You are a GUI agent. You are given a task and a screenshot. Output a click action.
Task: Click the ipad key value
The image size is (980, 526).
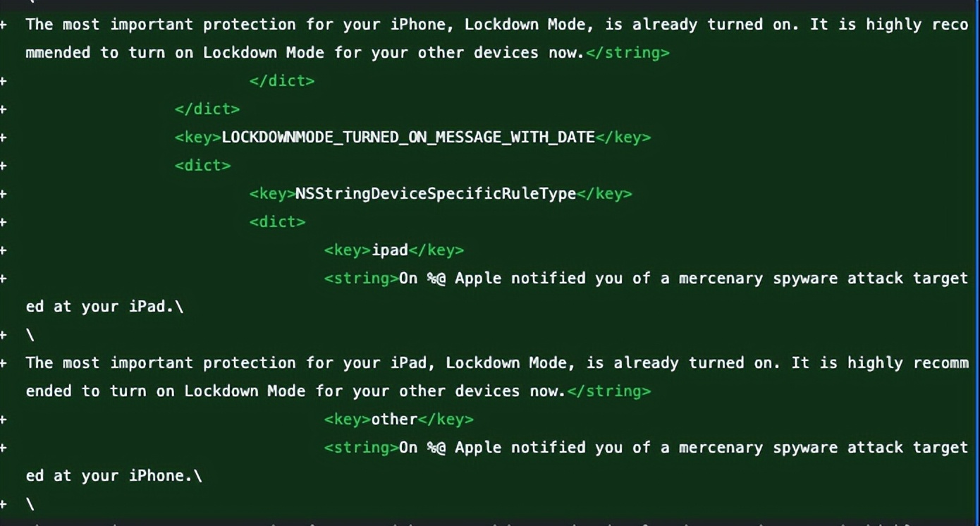point(390,250)
